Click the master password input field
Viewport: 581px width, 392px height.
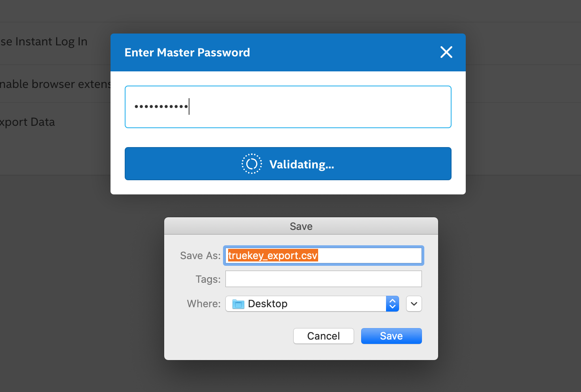click(x=288, y=107)
